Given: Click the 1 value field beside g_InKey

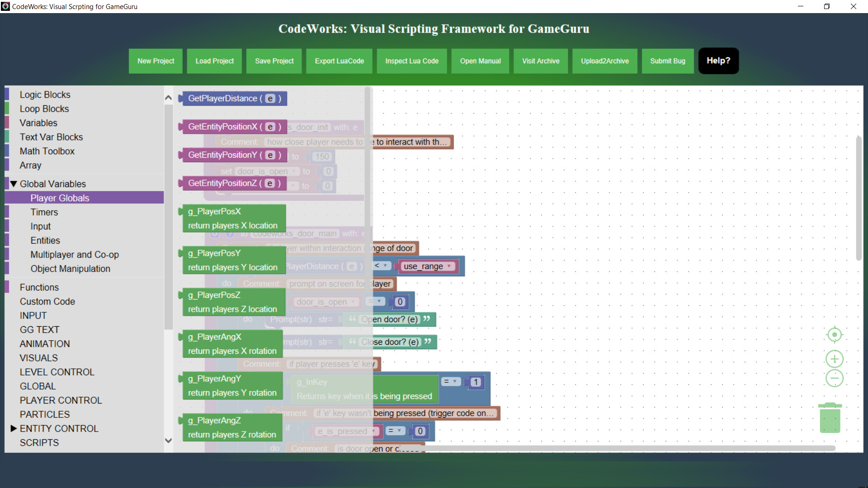Looking at the screenshot, I should tap(475, 382).
